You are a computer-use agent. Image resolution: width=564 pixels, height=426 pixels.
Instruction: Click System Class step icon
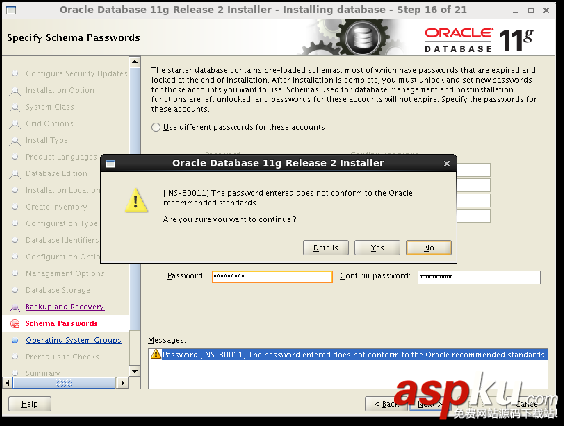coord(15,107)
